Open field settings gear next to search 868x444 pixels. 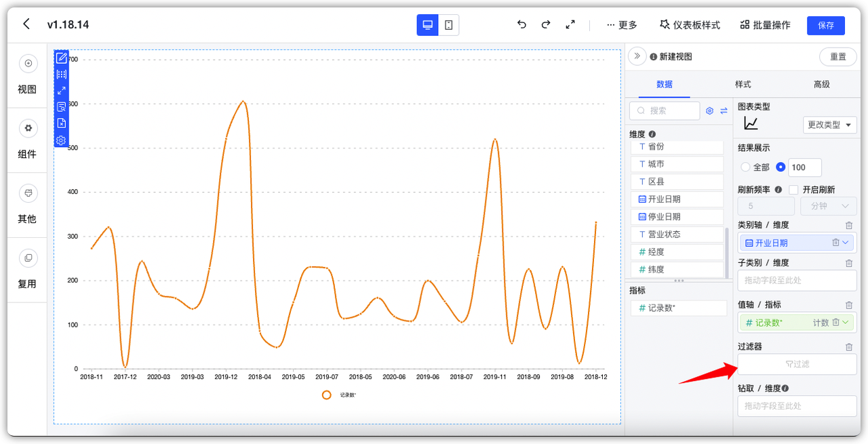pos(710,111)
